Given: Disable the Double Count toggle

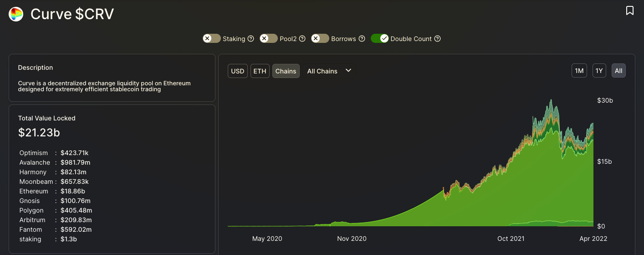Looking at the screenshot, I should coord(379,39).
